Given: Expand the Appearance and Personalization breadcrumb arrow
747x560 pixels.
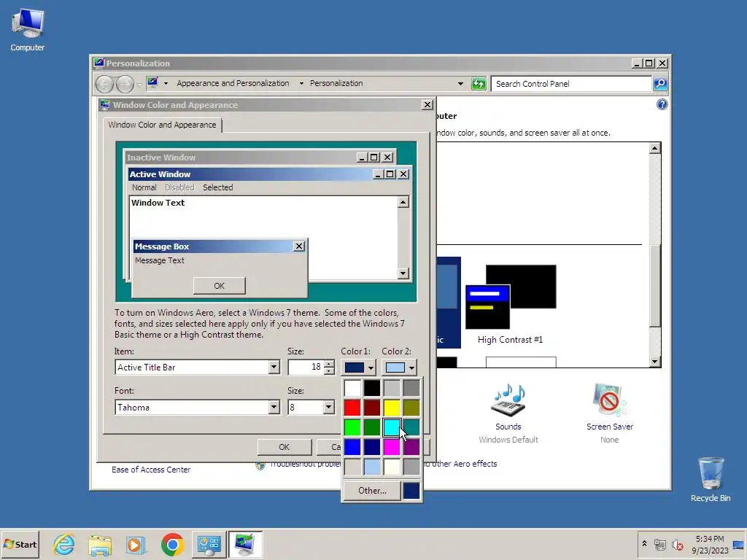Looking at the screenshot, I should pos(301,83).
